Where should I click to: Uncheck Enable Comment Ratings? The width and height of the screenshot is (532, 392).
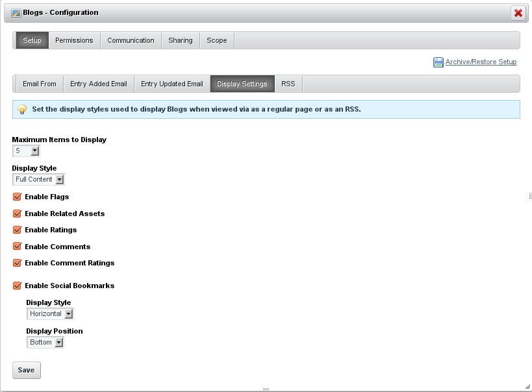(18, 263)
